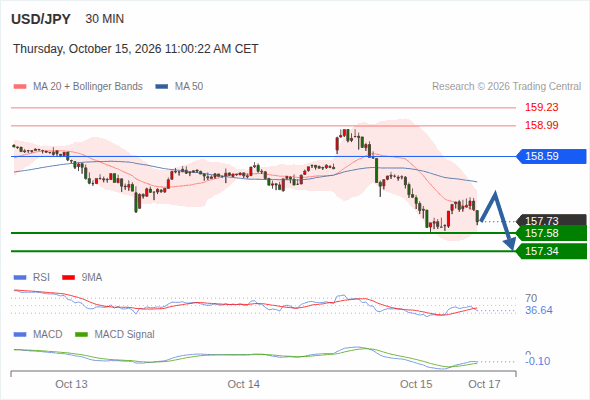Click the USD/JPY chart title
Screen dimensions: 590x400
[41, 19]
